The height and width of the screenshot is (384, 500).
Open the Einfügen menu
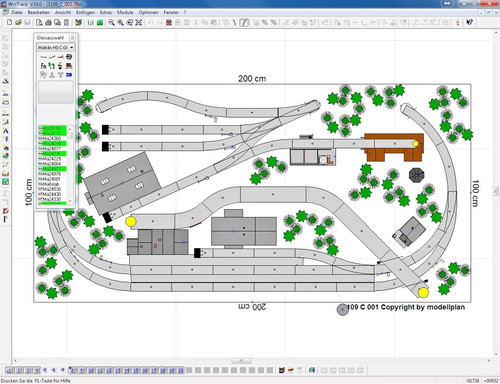click(x=85, y=12)
